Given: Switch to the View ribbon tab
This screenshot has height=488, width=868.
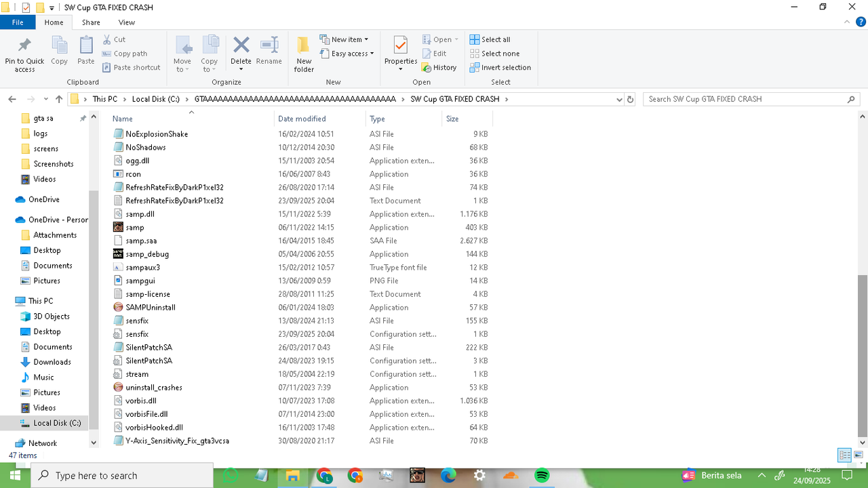Looking at the screenshot, I should 127,22.
